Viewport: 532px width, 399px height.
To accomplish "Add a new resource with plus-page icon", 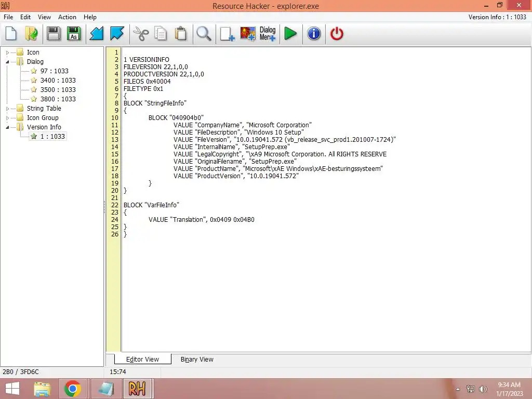I will (227, 34).
